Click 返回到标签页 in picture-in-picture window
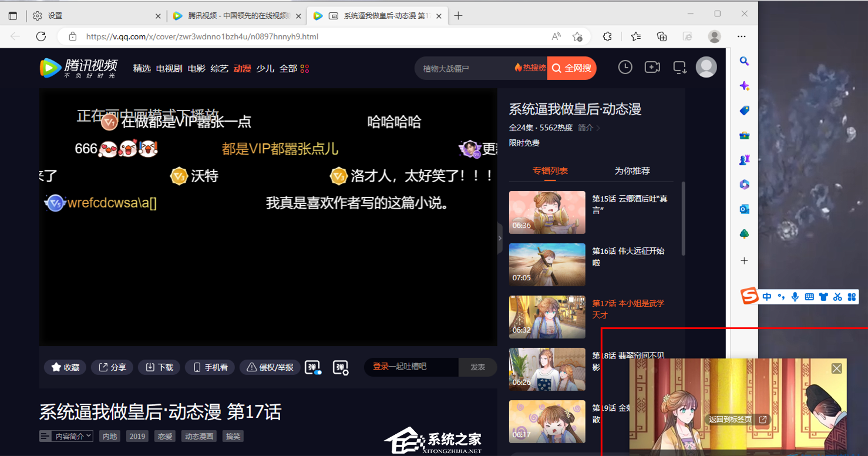 coord(738,420)
